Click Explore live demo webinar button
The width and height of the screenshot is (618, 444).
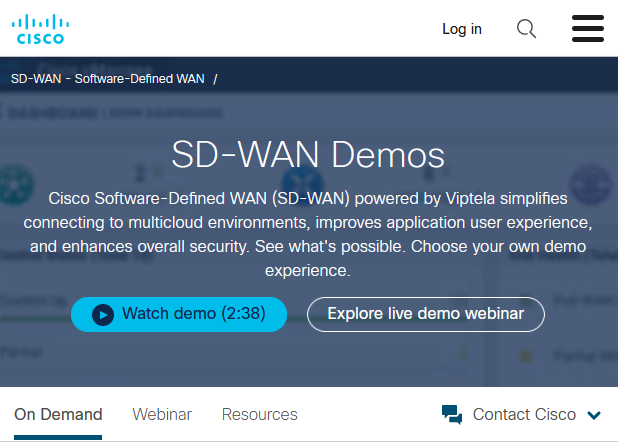tap(426, 314)
